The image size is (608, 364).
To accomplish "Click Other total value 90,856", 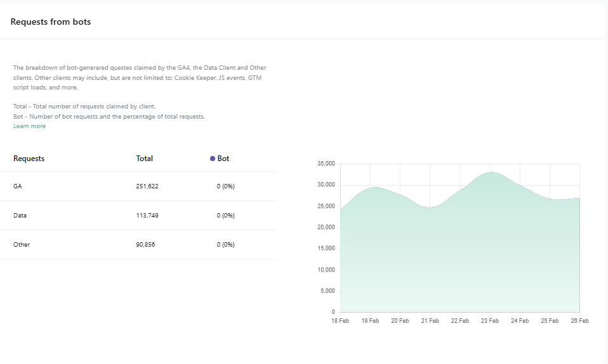I will coord(145,245).
